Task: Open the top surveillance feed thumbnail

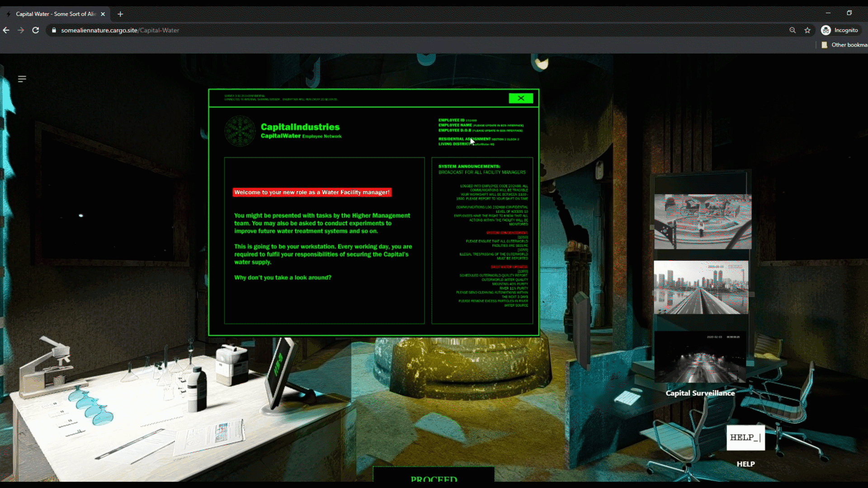Action: [703, 221]
